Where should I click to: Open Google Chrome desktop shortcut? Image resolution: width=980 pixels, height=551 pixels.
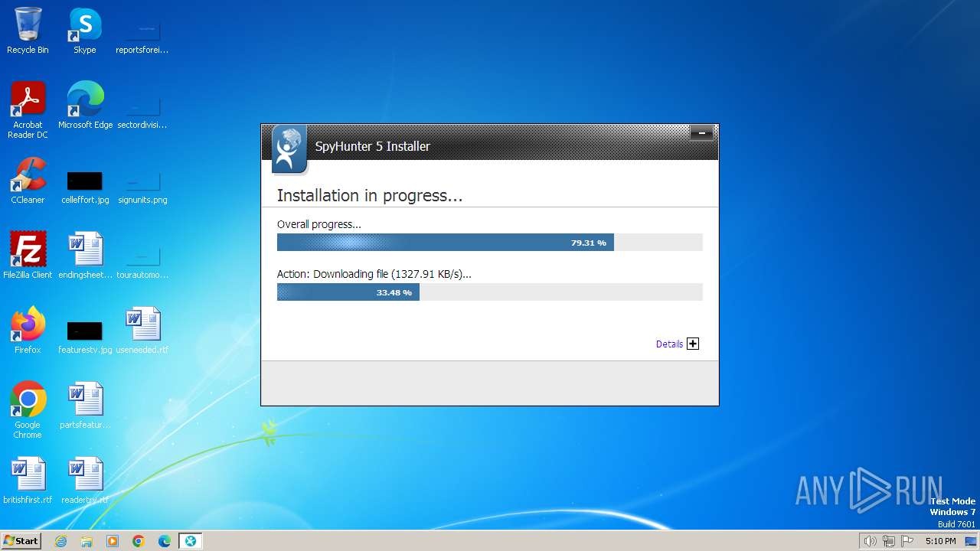pos(28,410)
